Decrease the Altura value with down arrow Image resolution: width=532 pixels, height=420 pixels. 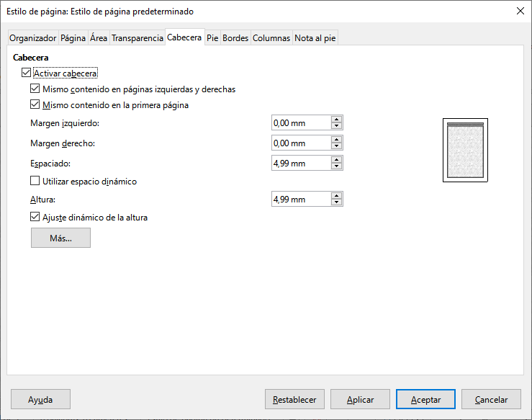pyautogui.click(x=336, y=202)
